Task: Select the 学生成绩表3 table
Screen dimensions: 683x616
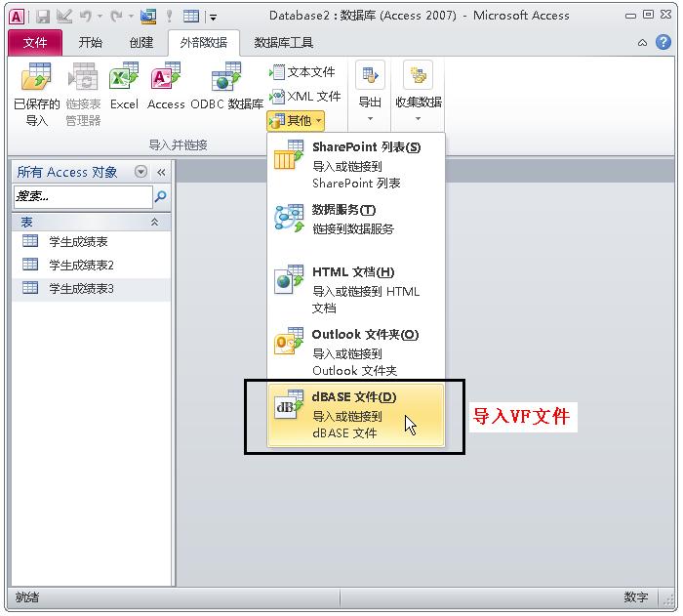Action: click(x=91, y=289)
